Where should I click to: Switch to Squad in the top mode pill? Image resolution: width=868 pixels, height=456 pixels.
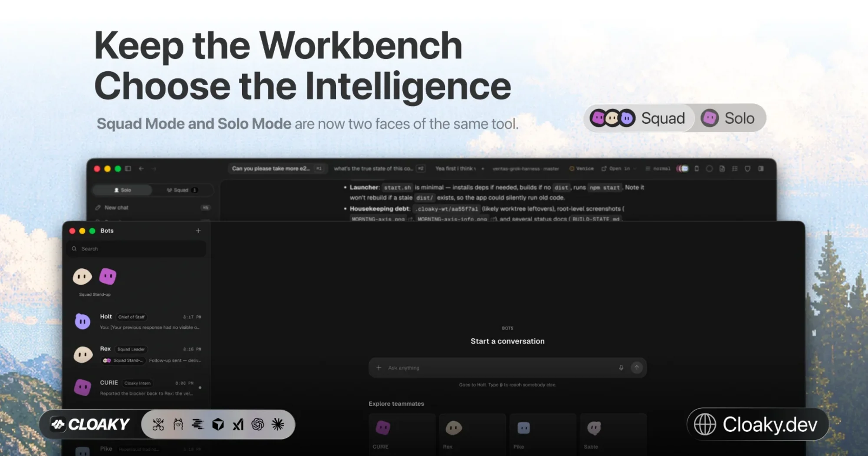[638, 118]
